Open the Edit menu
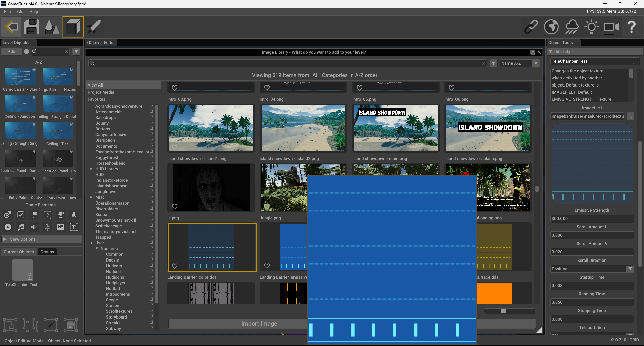 pos(20,11)
